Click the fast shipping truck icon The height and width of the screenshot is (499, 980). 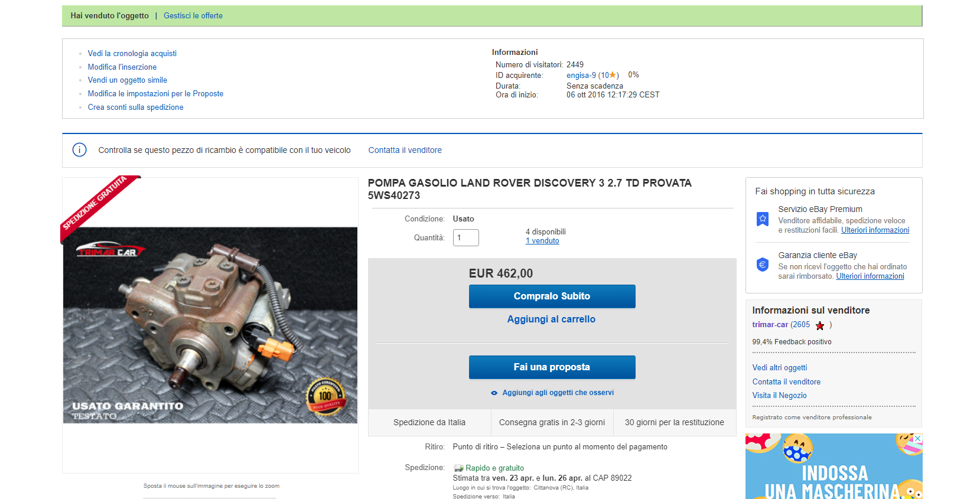(458, 468)
